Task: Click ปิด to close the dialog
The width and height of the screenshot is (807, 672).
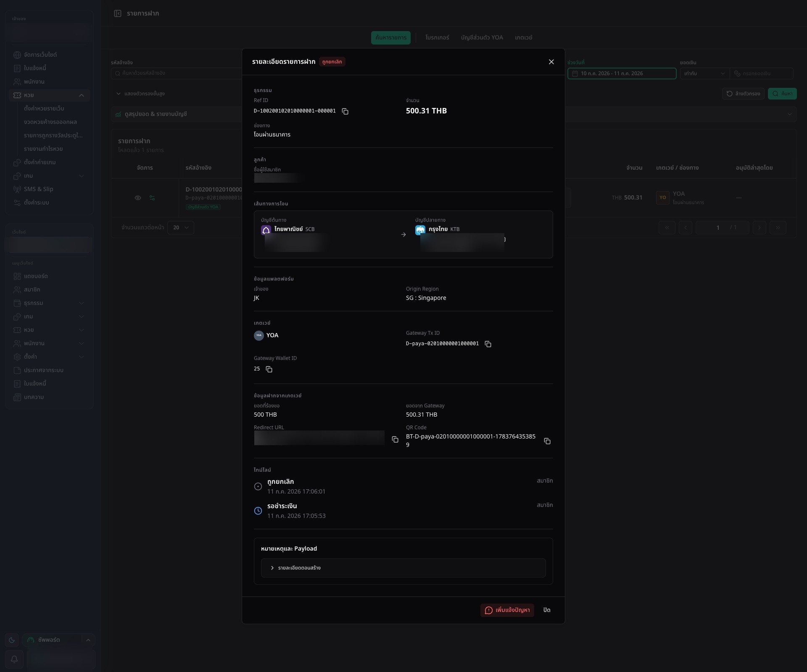Action: click(546, 610)
